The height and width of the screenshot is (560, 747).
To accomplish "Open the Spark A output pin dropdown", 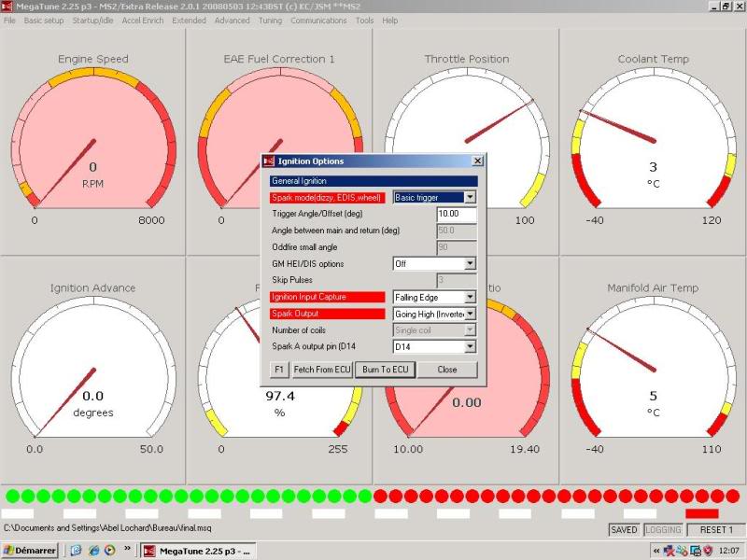I will coord(434,346).
